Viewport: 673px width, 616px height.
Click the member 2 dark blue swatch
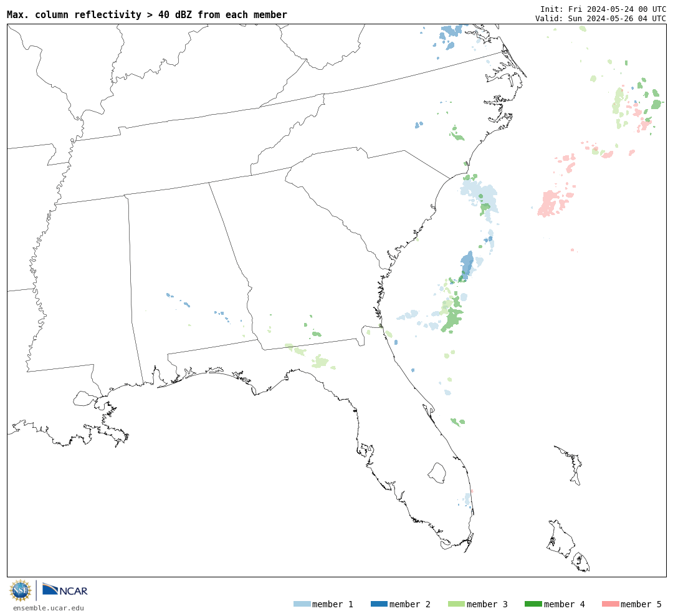pyautogui.click(x=379, y=604)
